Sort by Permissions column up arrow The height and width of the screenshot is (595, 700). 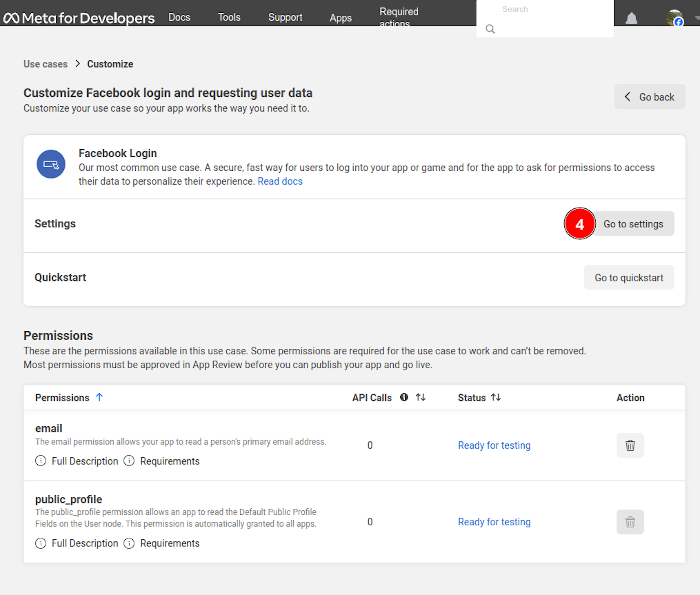click(x=99, y=397)
